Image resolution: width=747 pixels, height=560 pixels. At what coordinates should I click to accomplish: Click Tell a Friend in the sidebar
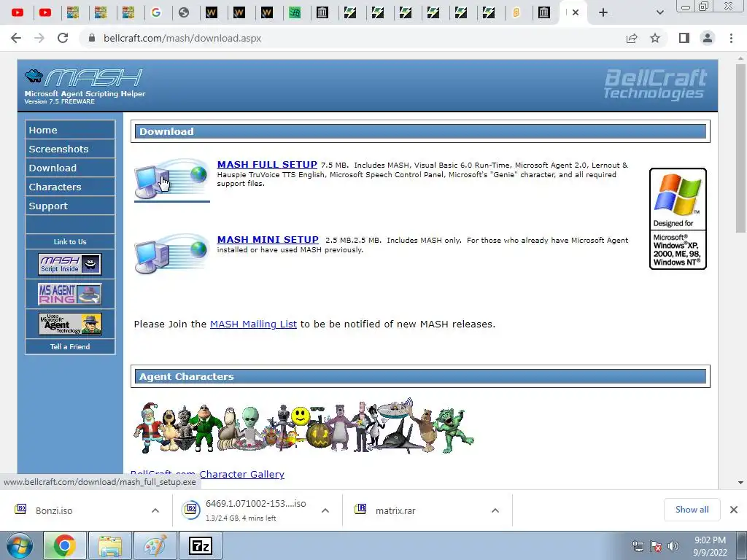point(70,346)
